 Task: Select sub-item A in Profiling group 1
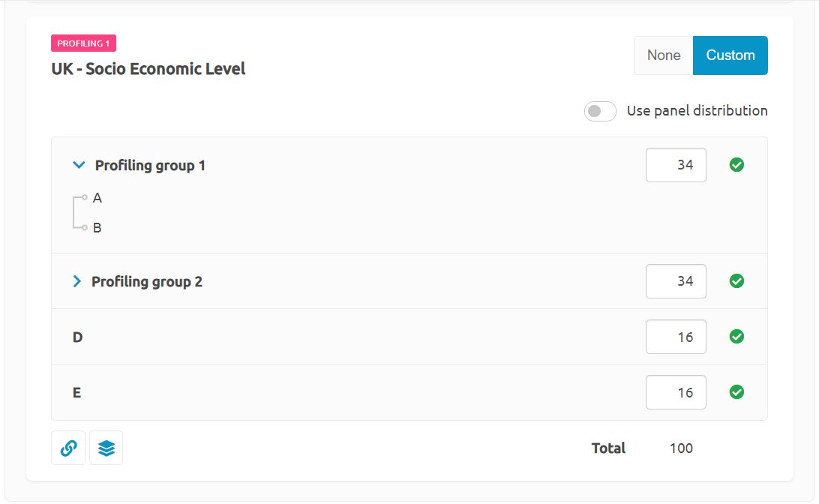pos(97,199)
